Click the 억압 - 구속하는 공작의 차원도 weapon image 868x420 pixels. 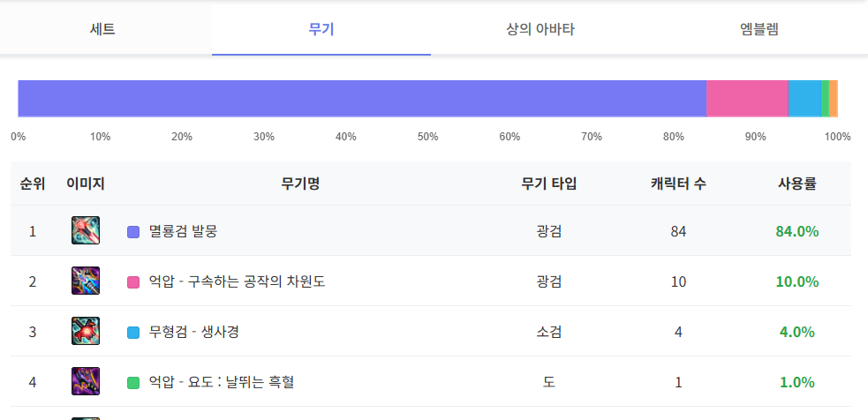point(86,281)
